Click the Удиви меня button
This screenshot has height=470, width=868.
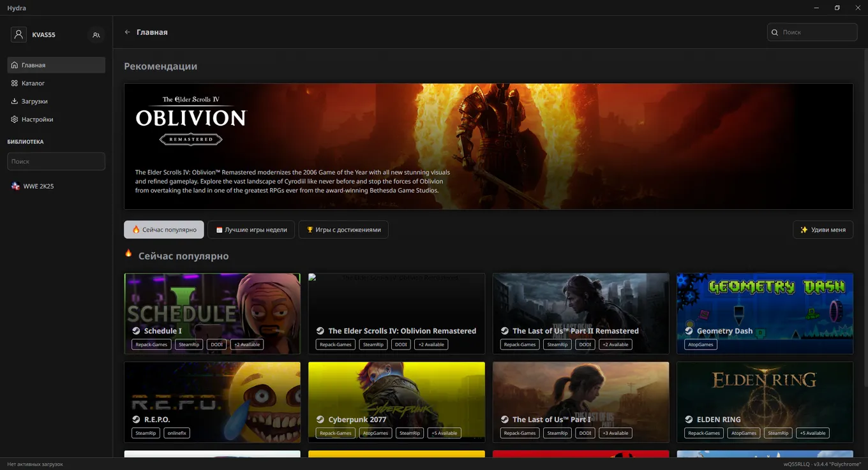tap(823, 230)
